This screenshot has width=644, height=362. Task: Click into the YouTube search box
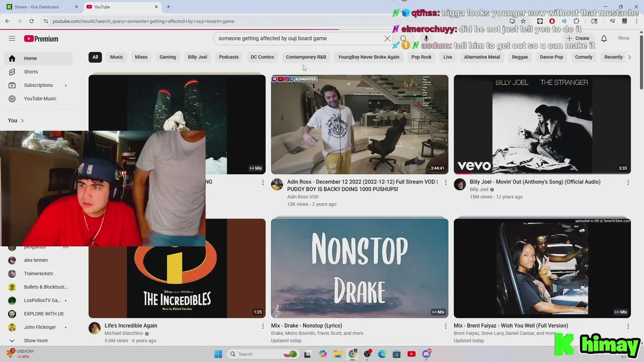point(299,38)
